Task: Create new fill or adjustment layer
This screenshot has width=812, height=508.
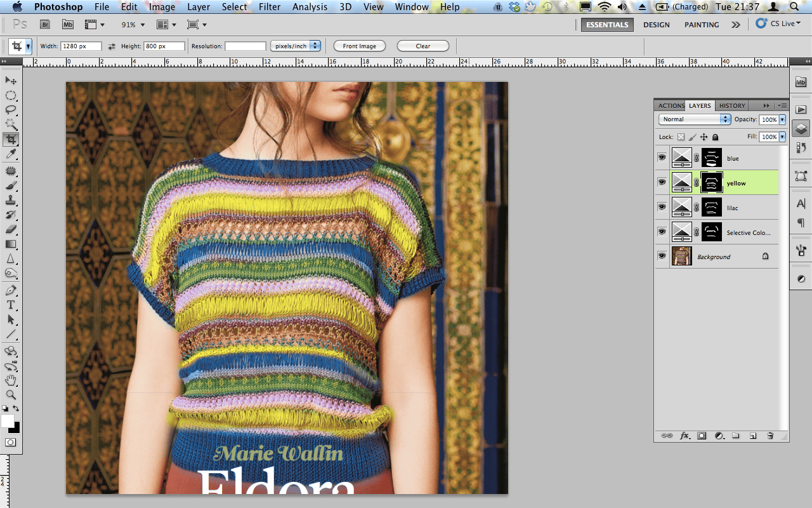Action: pos(719,436)
